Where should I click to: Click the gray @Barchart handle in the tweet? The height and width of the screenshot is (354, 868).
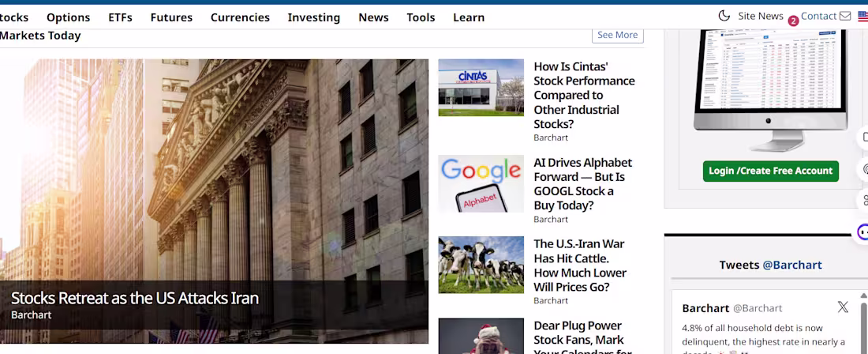758,309
